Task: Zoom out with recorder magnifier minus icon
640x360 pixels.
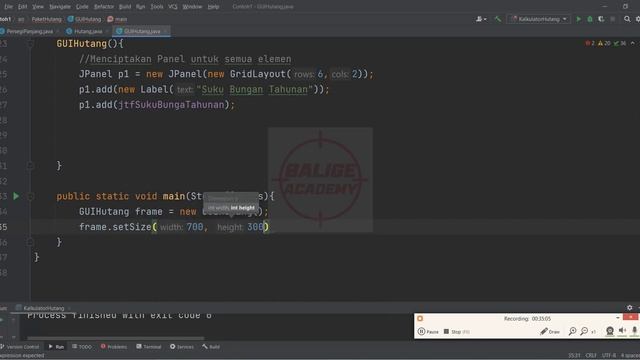Action: coord(584,331)
